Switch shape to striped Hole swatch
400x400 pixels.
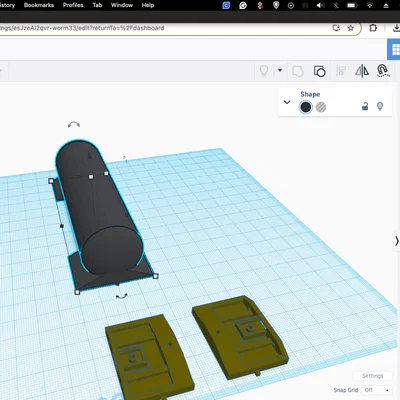tap(321, 107)
